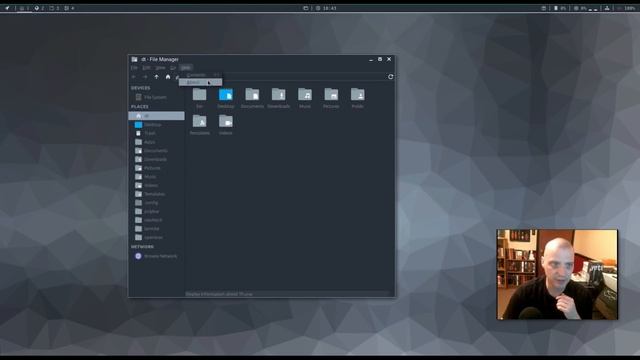Screen dimensions: 640x360
Task: Open the Music folder in main pane
Action: [305, 98]
